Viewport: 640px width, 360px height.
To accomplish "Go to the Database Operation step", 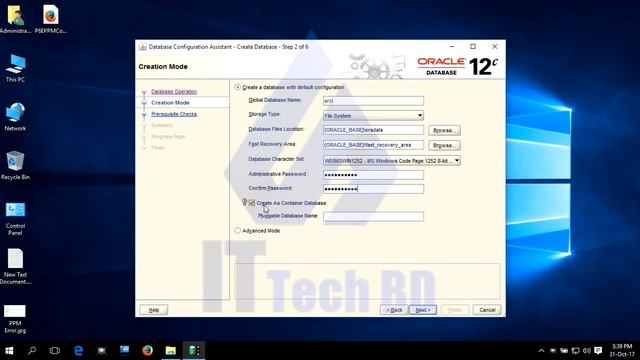I will coord(174,91).
